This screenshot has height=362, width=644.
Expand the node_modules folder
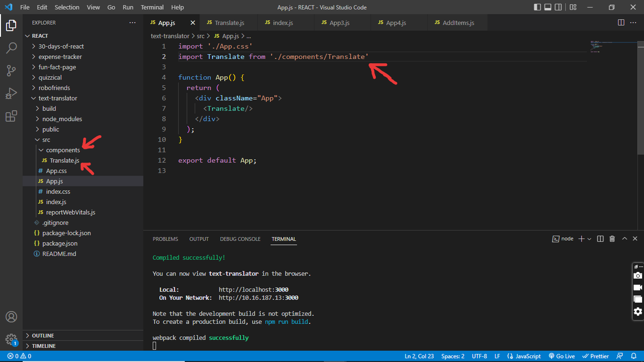[x=83, y=119]
